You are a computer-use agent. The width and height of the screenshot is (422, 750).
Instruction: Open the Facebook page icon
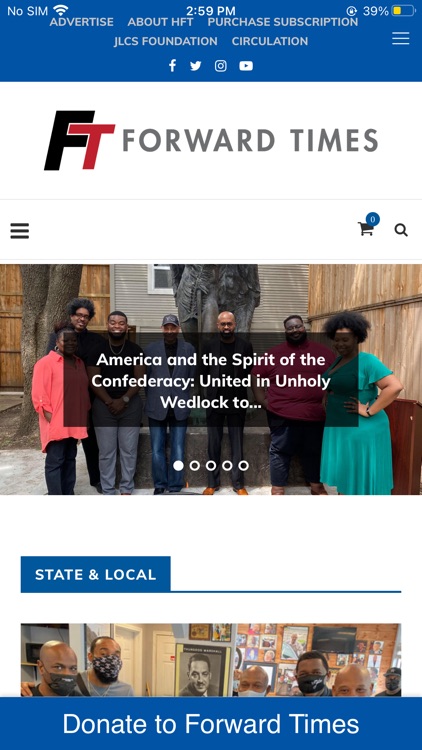(172, 66)
